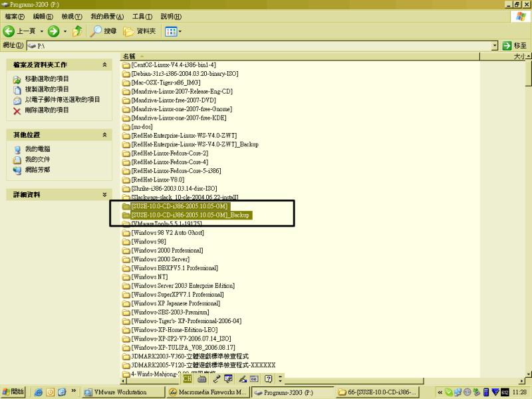Switch to Macromedia Fireworks taskbar button
This screenshot has height=399, width=532.
[x=208, y=392]
